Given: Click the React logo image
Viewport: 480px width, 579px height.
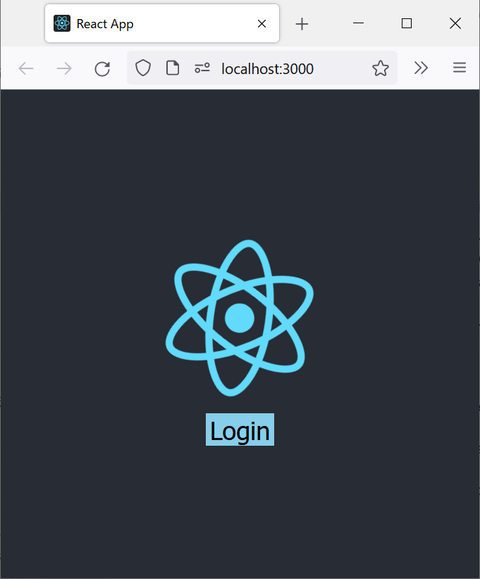Looking at the screenshot, I should pos(240,318).
